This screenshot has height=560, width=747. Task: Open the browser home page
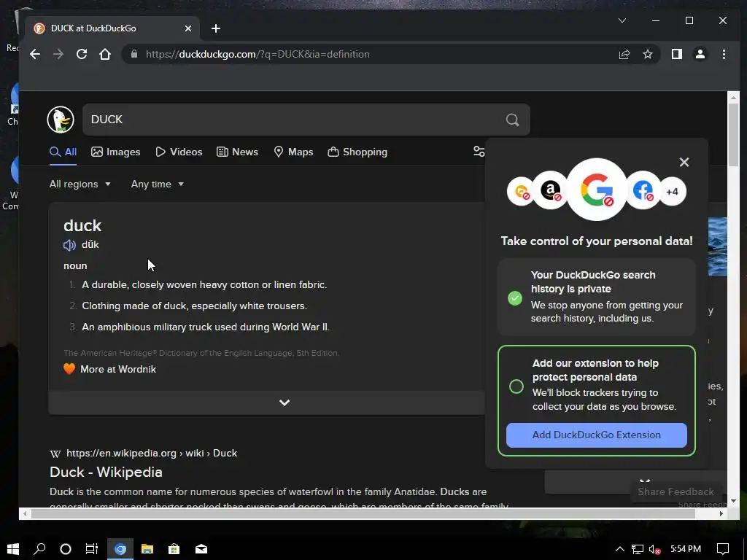105,54
